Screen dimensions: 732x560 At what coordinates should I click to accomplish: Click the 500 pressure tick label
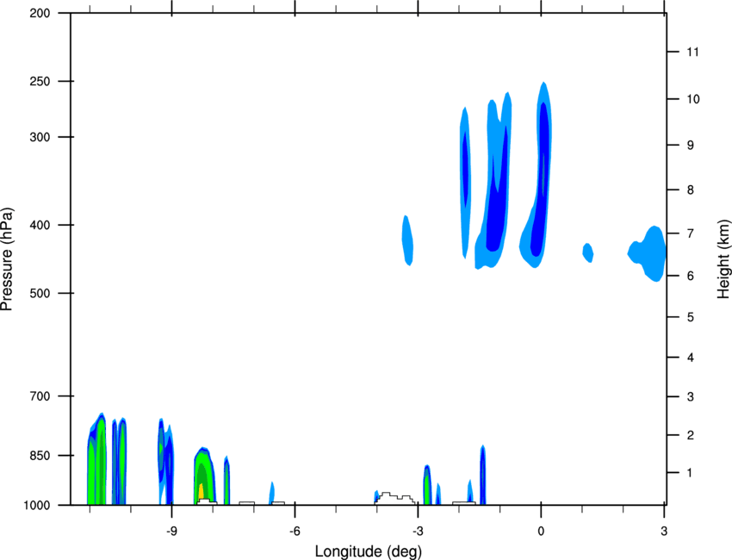(40, 293)
